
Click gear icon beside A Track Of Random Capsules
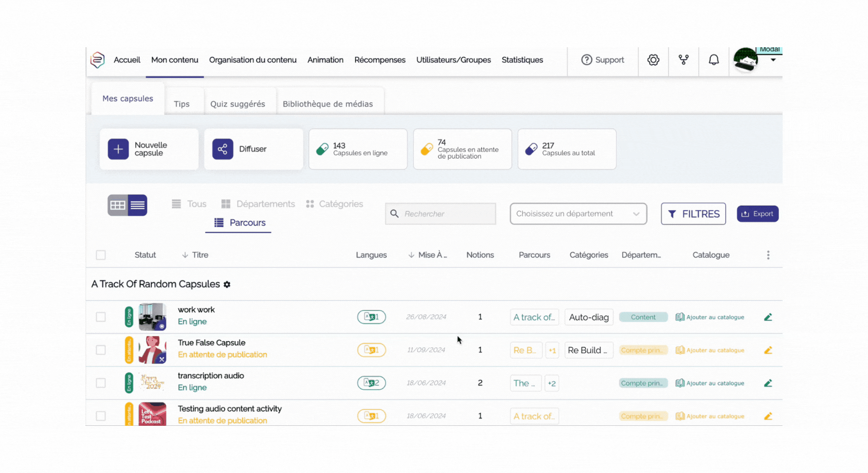coord(227,285)
